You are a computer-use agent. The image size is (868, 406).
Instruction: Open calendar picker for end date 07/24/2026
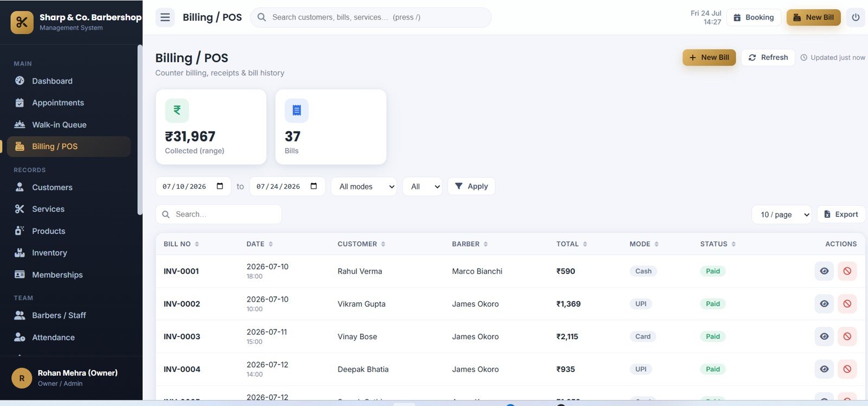[x=314, y=186]
